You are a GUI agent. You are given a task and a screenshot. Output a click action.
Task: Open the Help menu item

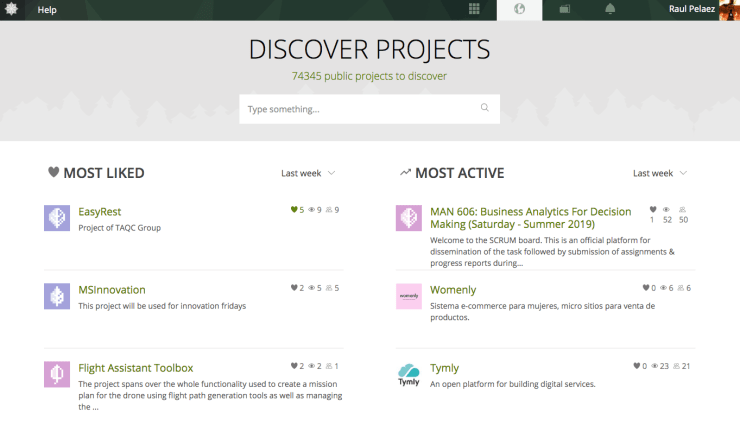47,10
